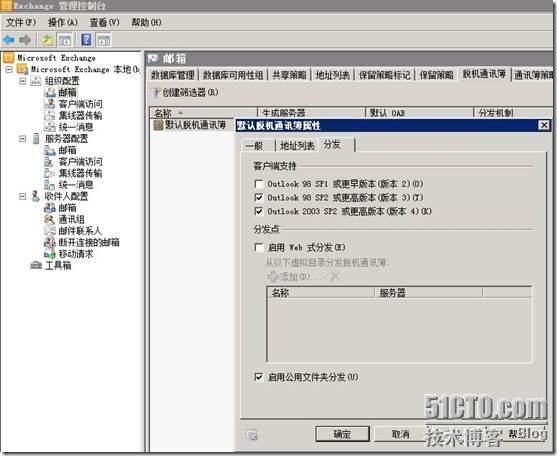Click the 收件人配置 person icon
The width and height of the screenshot is (557, 456).
pos(36,196)
